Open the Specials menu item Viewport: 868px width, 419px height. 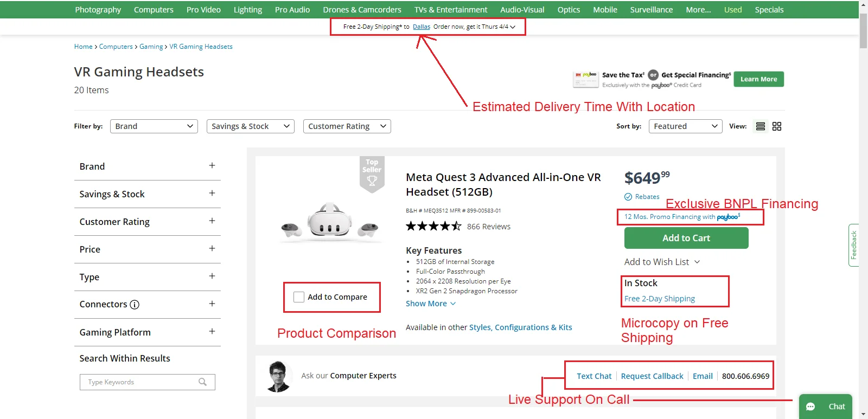(x=769, y=10)
